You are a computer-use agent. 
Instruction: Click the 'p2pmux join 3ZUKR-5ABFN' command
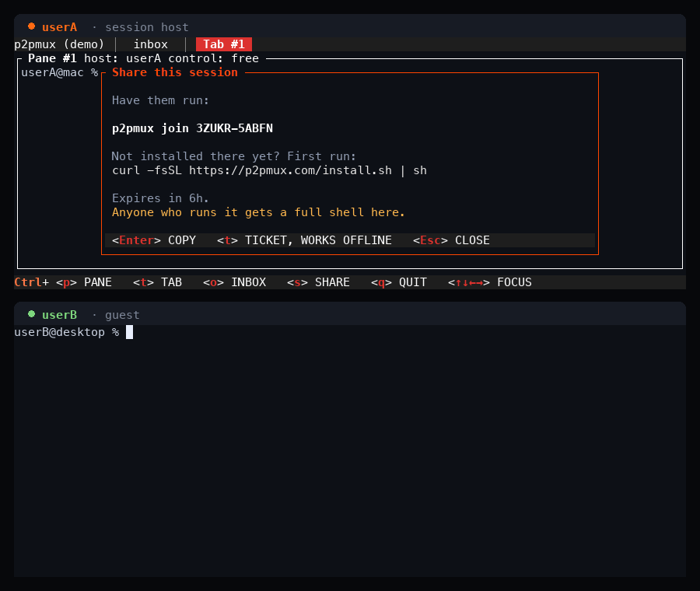tap(192, 128)
